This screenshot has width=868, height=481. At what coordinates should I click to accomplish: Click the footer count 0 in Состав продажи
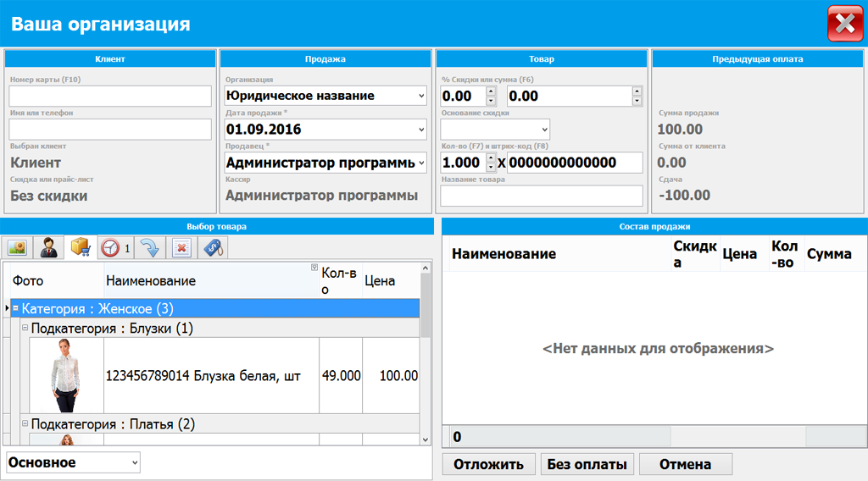coord(457,437)
